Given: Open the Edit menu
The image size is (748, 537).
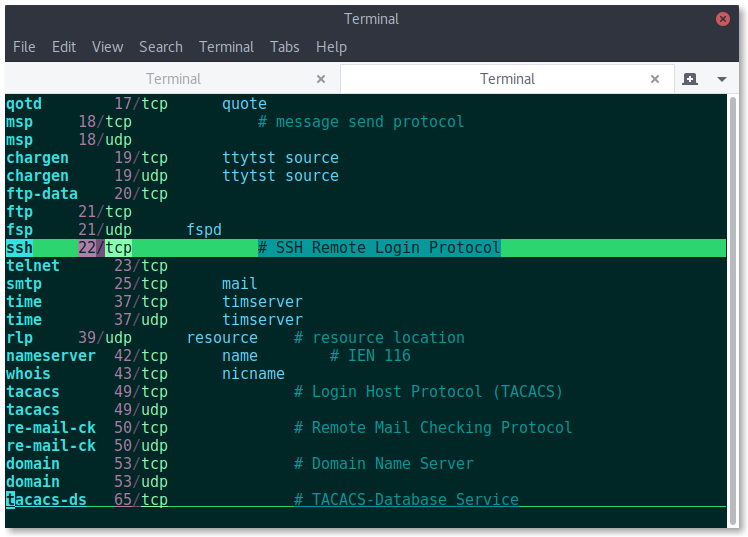Looking at the screenshot, I should click(x=64, y=47).
